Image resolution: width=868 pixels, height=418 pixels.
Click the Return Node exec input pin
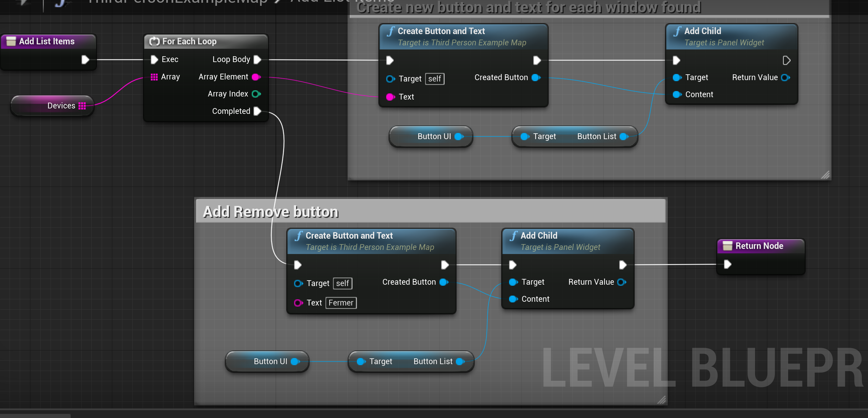(x=727, y=264)
